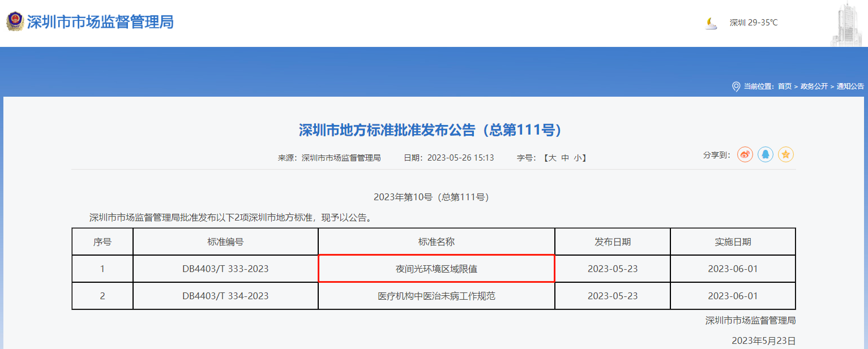
Task: Click the 深圳市市场监督管理局 site title
Action: 100,22
